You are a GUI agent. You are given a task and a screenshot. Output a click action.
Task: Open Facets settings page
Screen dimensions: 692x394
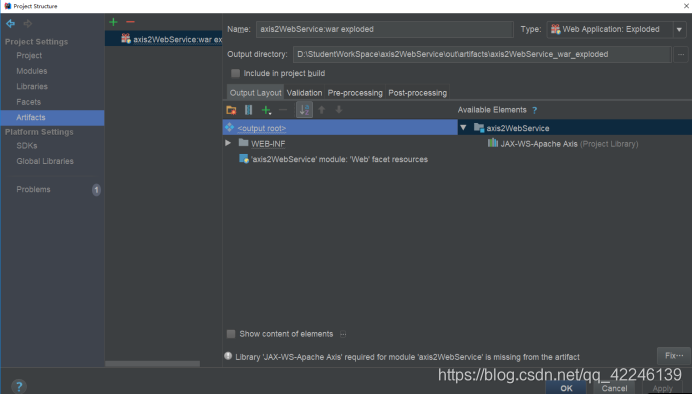[x=29, y=102]
